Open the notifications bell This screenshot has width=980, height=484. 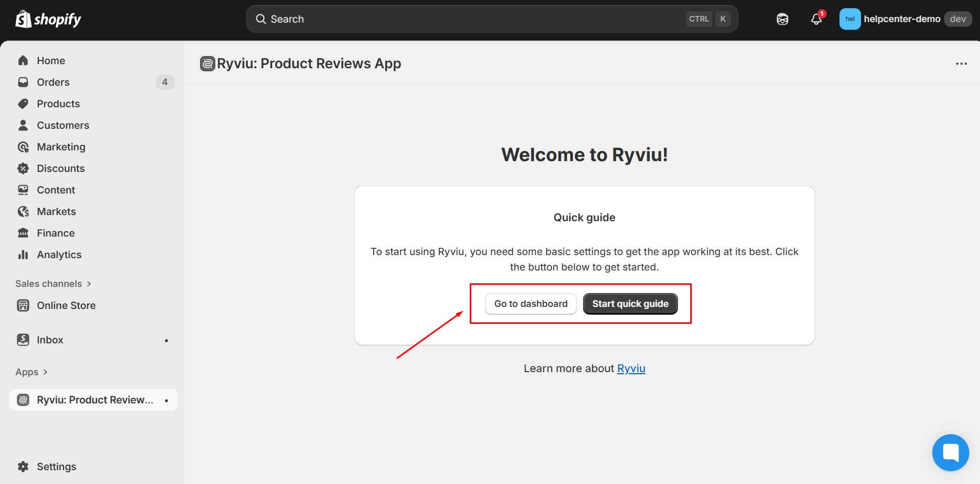pyautogui.click(x=816, y=19)
